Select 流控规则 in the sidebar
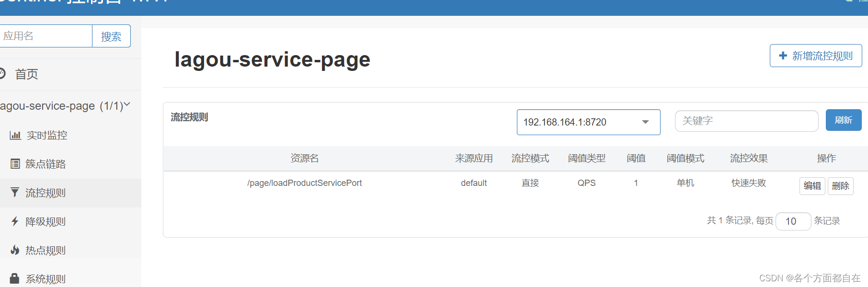Screen dimensions: 868x287 (70, 193)
